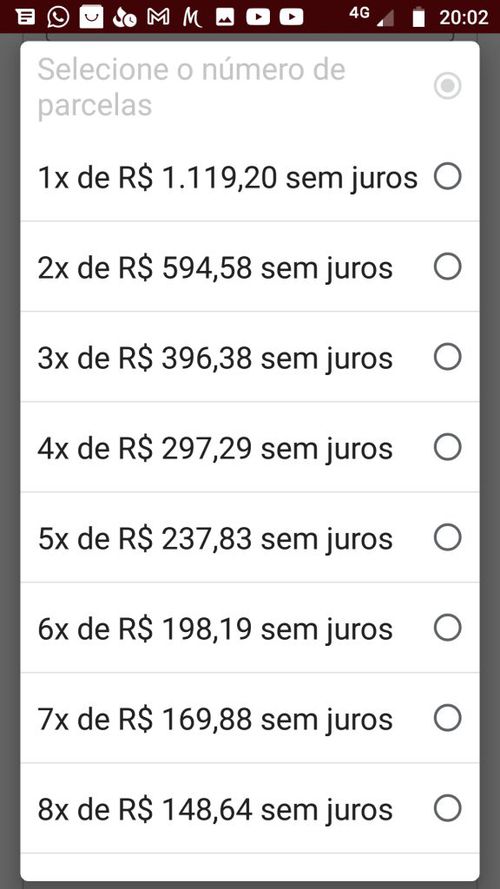Tap the shopping bag notification icon
The image size is (500, 889).
coord(91,17)
